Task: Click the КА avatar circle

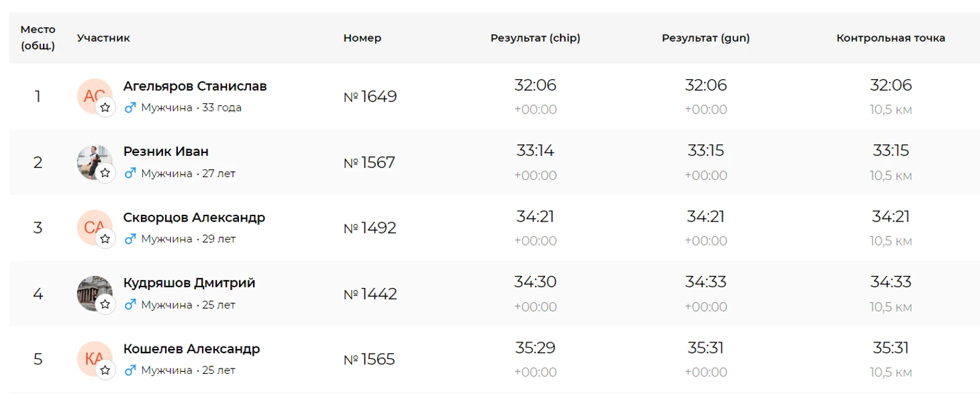Action: pyautogui.click(x=91, y=356)
